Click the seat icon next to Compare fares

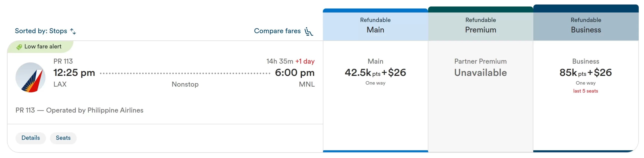[309, 31]
